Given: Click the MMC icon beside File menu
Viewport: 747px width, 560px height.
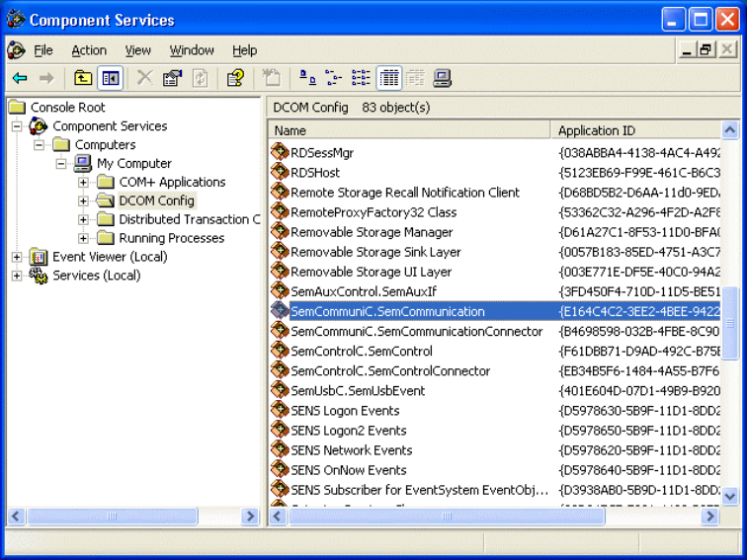Looking at the screenshot, I should click(16, 50).
